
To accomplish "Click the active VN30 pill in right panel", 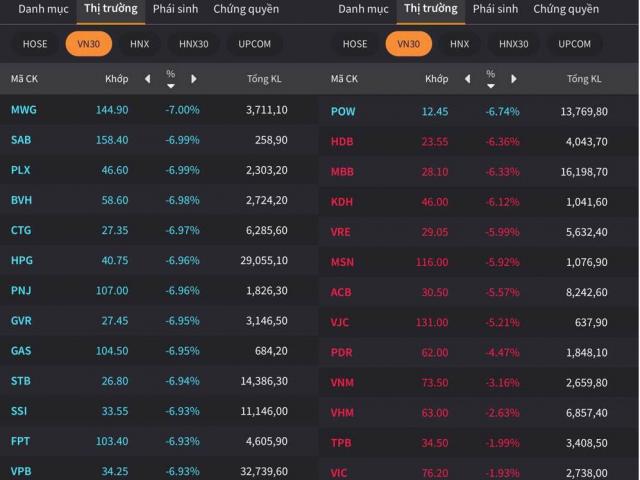I will (408, 44).
